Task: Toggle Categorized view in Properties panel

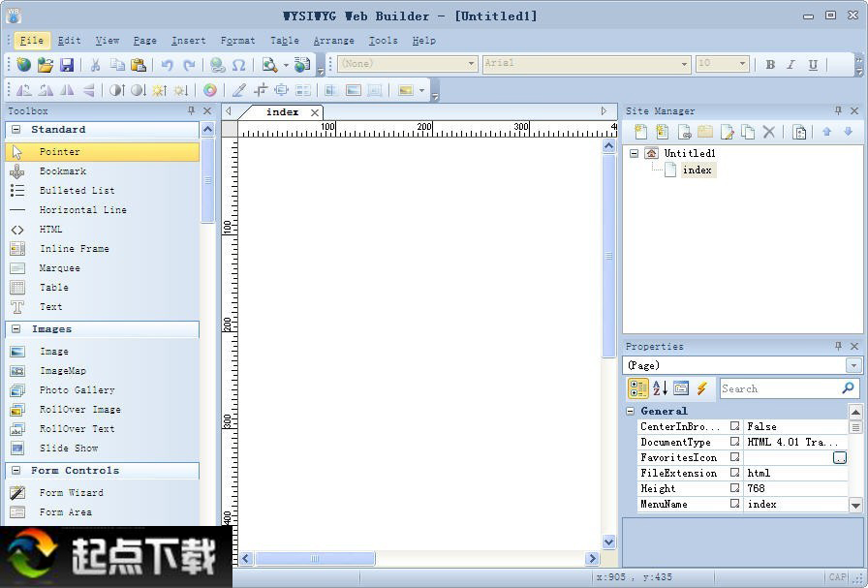Action: pos(638,388)
